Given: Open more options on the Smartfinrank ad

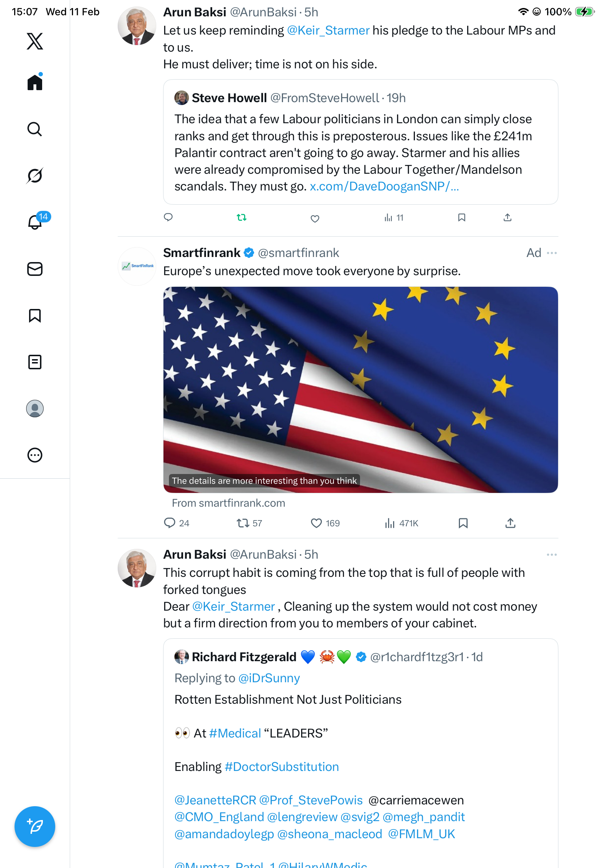Looking at the screenshot, I should click(x=552, y=253).
